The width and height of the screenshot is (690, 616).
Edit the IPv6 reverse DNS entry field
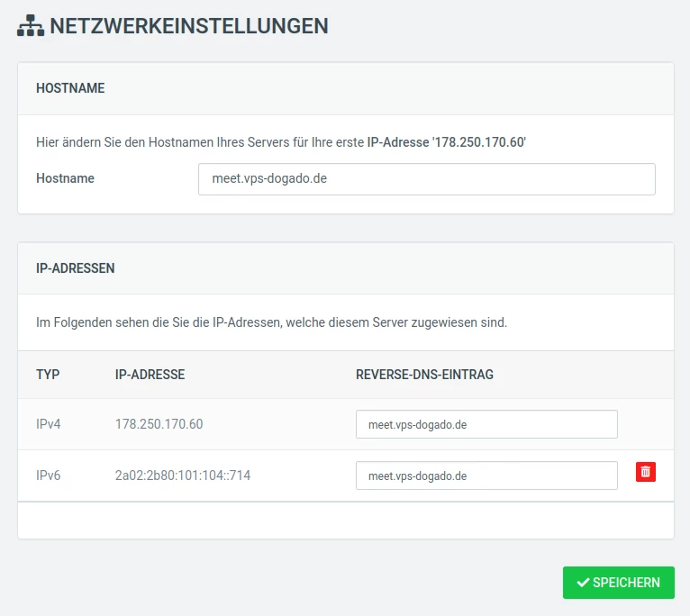(x=486, y=476)
